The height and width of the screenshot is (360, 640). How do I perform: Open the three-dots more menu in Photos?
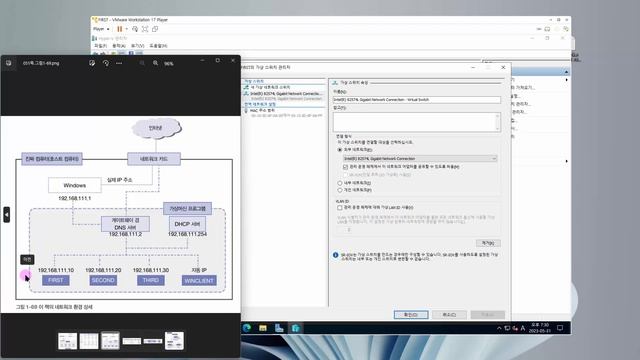coord(119,63)
